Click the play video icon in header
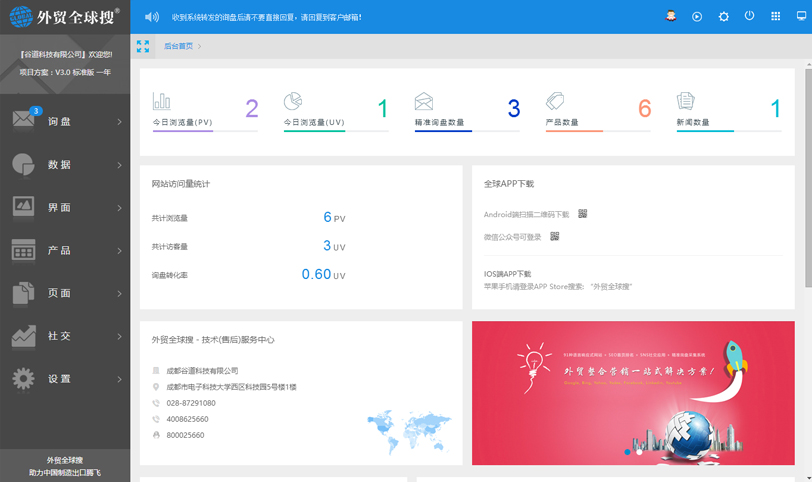The height and width of the screenshot is (482, 812). 697,17
